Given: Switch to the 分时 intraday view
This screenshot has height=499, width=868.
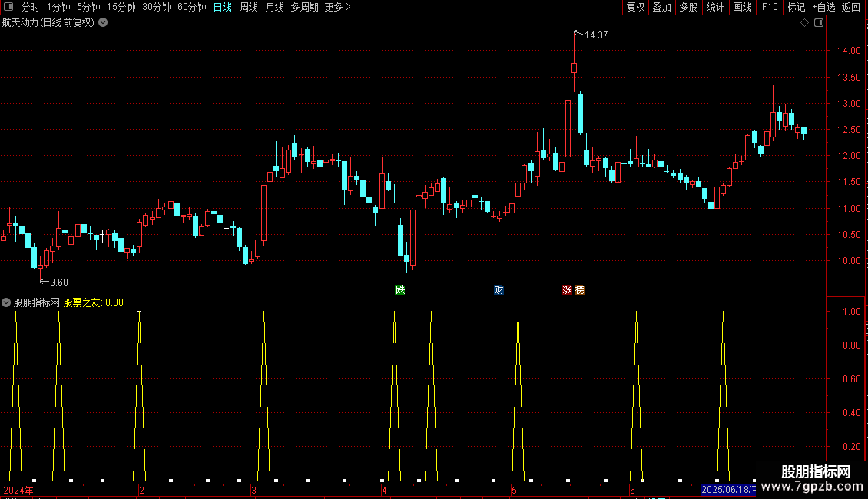Looking at the screenshot, I should (x=31, y=7).
